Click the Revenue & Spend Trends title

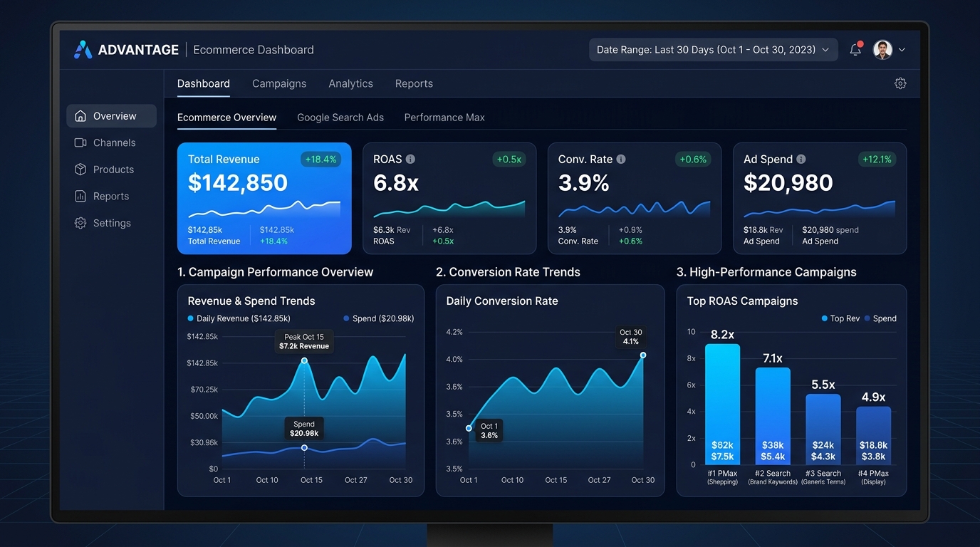(x=251, y=301)
